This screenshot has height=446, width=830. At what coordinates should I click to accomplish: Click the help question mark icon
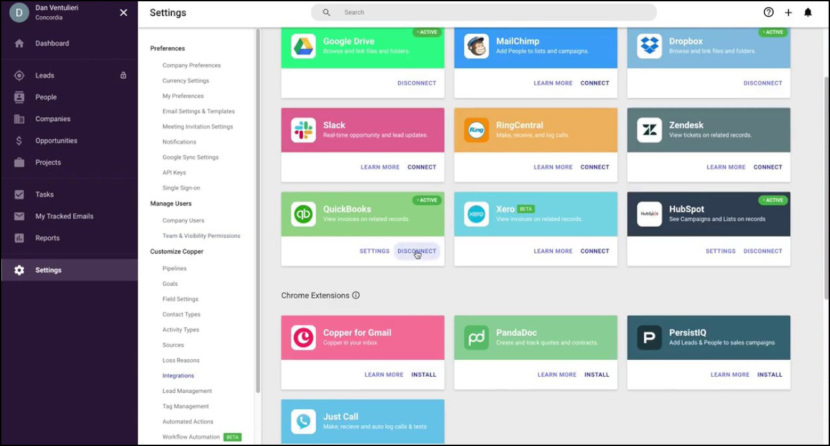[768, 13]
